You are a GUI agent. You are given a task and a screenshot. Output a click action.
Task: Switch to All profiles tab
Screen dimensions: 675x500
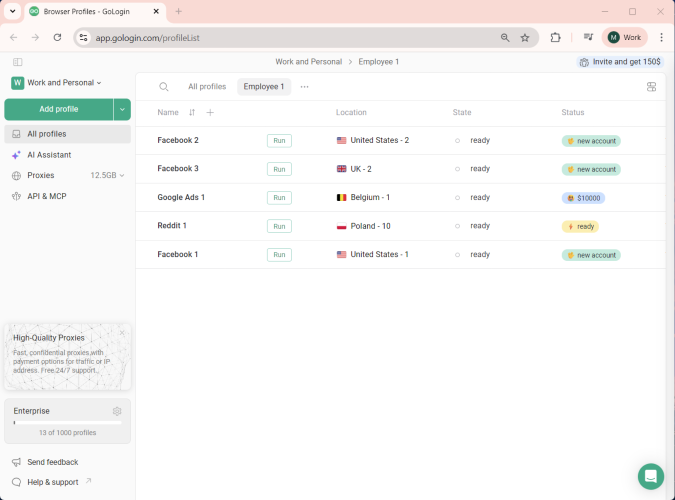click(207, 87)
